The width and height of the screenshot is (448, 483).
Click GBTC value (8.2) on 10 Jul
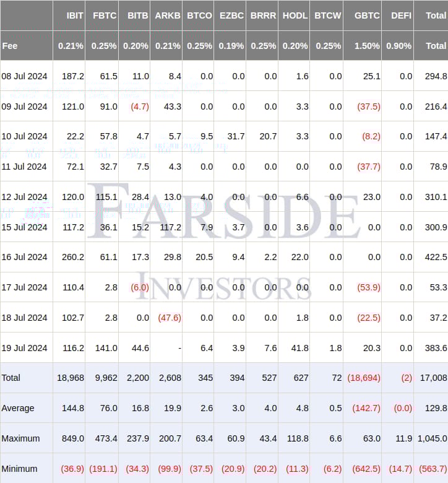tap(371, 136)
